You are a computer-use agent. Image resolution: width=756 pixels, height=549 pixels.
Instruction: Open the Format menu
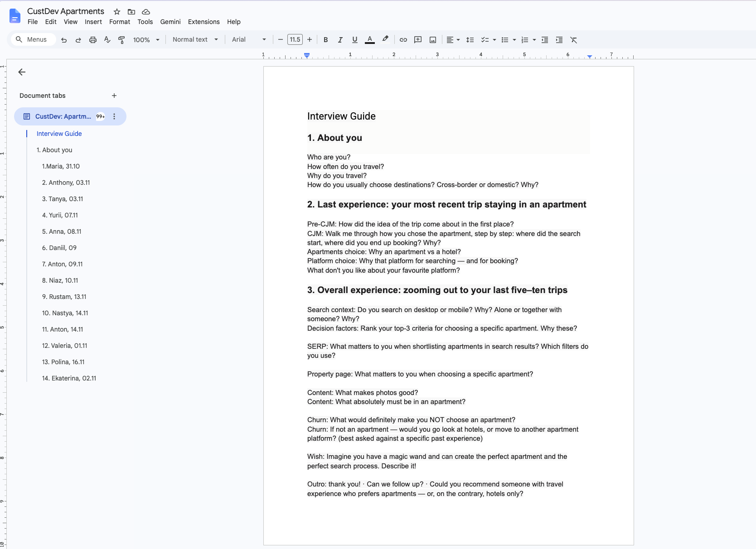(120, 22)
